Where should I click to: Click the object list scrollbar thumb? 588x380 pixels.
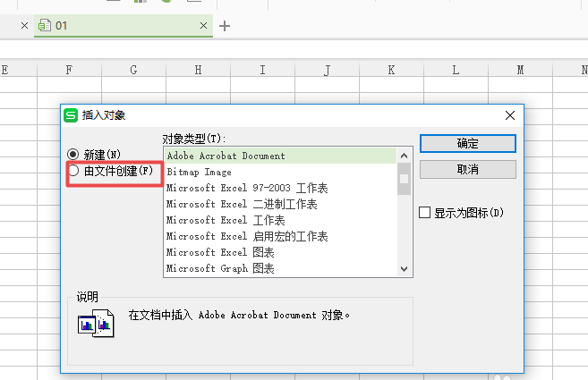coord(404,179)
